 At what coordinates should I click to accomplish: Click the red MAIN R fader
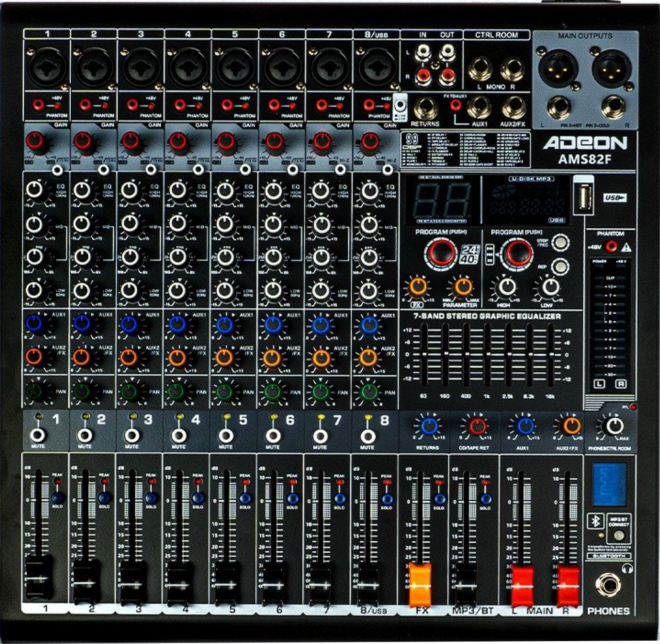(568, 584)
